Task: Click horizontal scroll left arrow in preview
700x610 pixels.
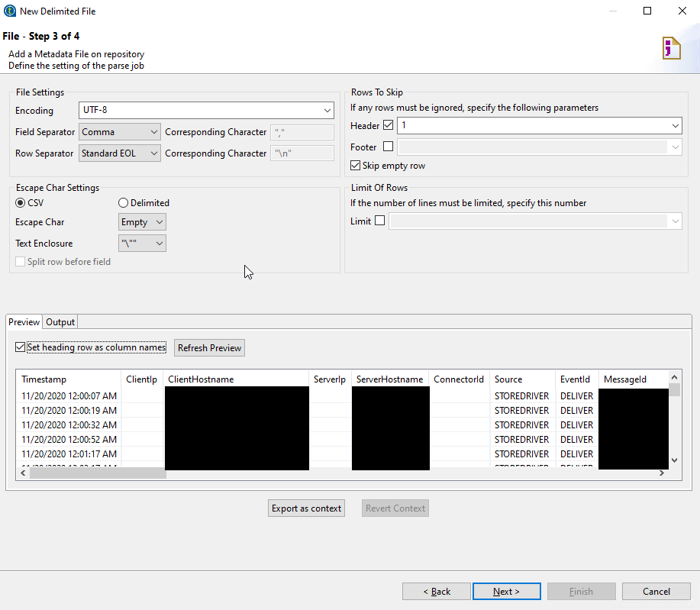Action: (x=23, y=473)
